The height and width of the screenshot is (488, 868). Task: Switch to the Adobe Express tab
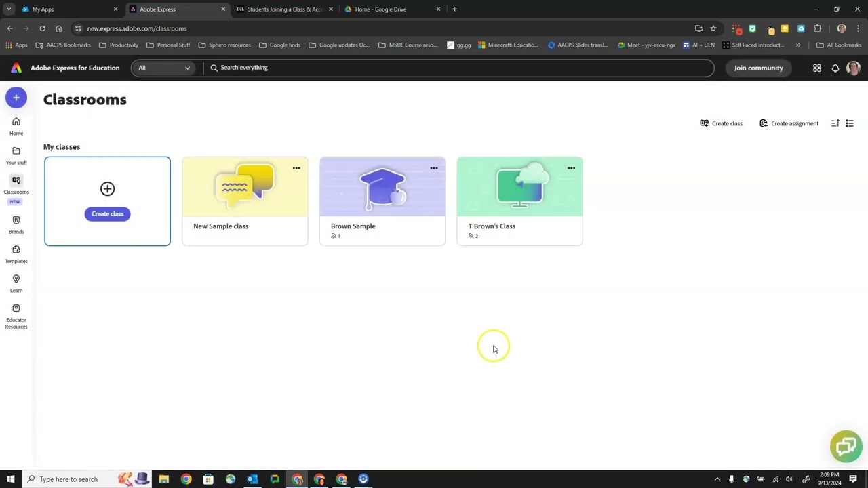coord(178,9)
